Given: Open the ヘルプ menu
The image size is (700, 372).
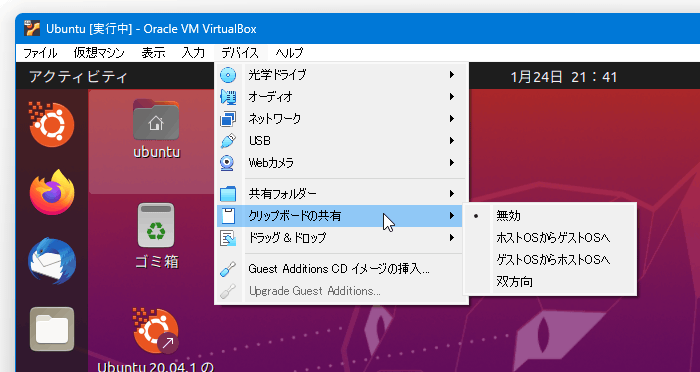Looking at the screenshot, I should click(289, 53).
